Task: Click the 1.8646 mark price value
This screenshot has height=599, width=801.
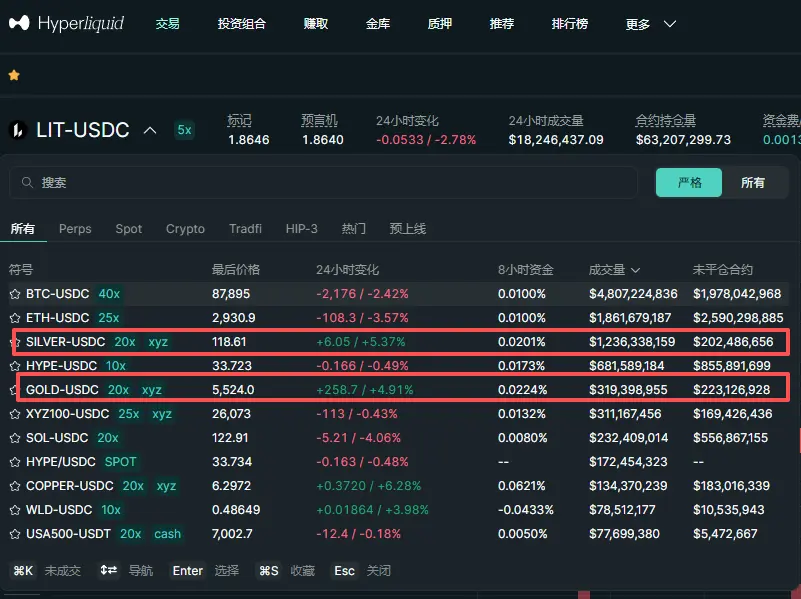Action: click(249, 140)
